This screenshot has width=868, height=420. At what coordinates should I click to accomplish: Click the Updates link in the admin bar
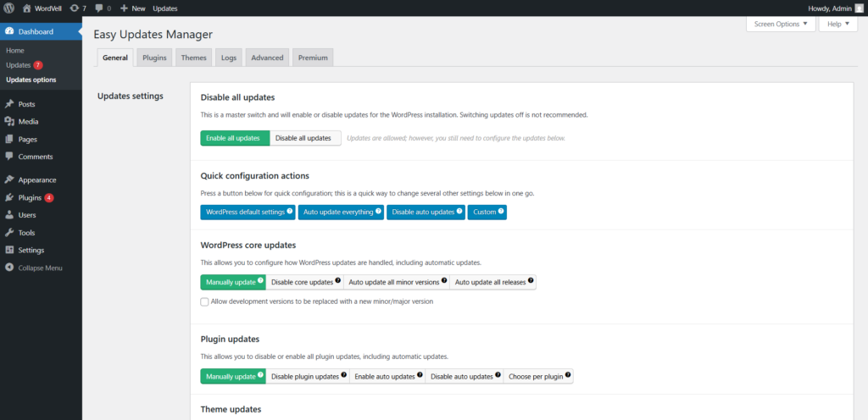point(165,8)
